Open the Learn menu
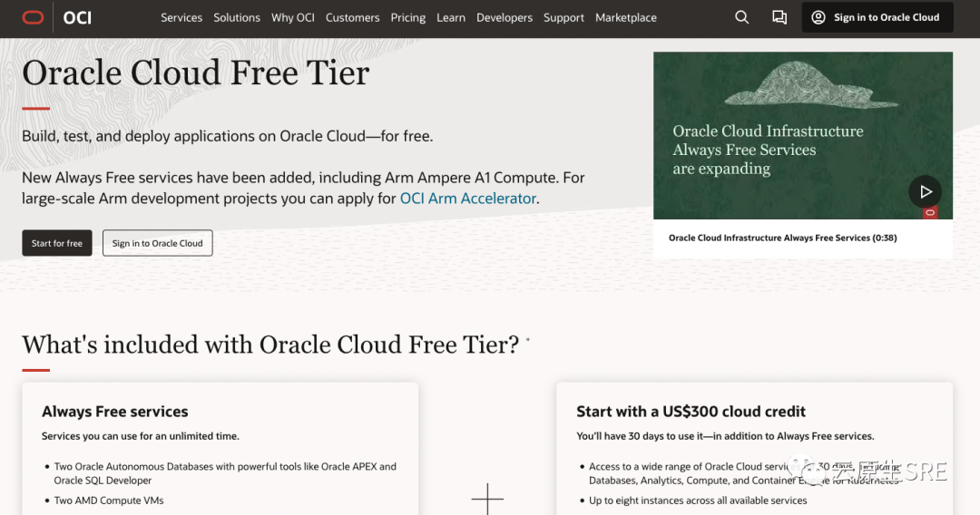Screen dimensions: 980x515 pos(451,17)
